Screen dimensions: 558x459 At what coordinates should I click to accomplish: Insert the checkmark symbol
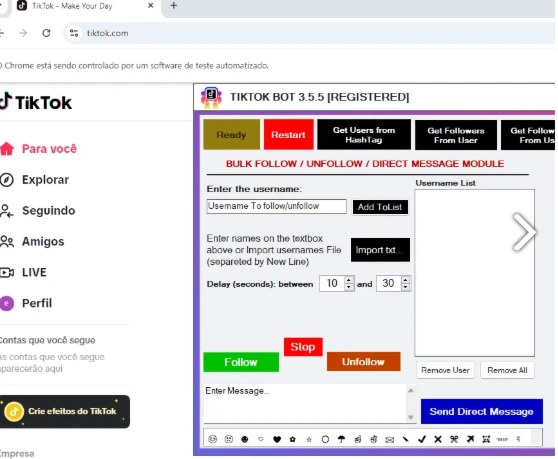pos(422,439)
